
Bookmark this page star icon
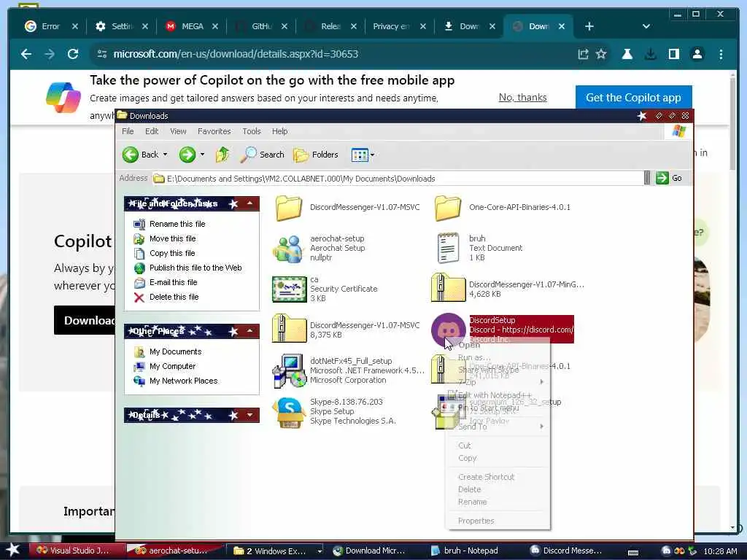pos(601,54)
